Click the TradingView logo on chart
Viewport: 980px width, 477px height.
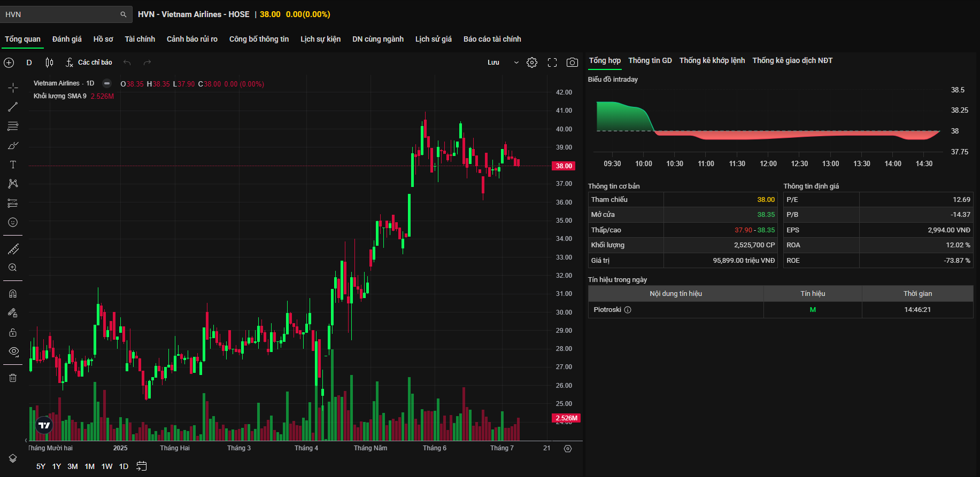[x=44, y=425]
